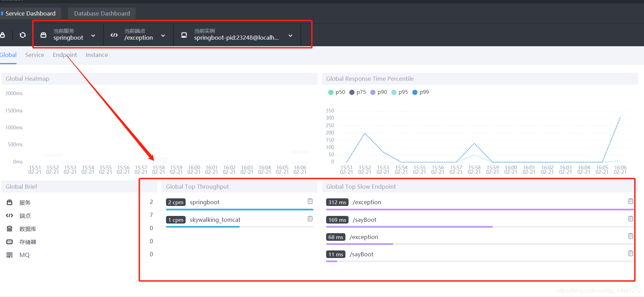Open the current endpoint /exception dropdown
The width and height of the screenshot is (644, 297).
[x=138, y=35]
